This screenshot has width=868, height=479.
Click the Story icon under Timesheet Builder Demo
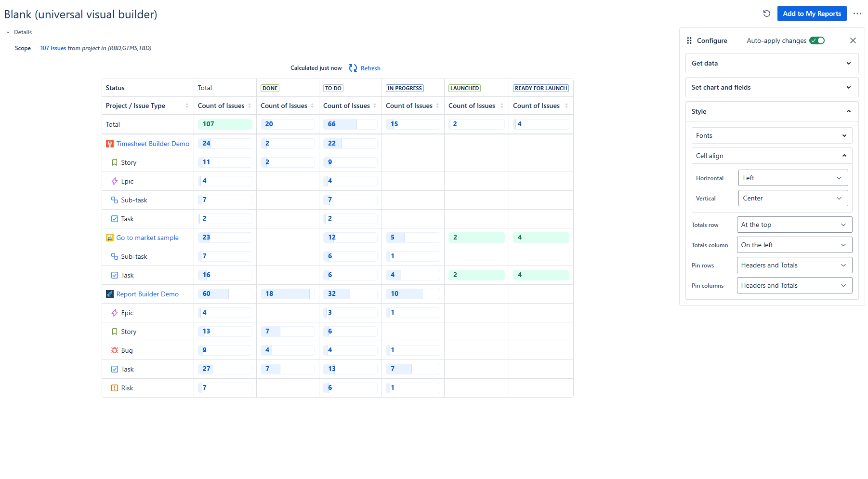(115, 162)
